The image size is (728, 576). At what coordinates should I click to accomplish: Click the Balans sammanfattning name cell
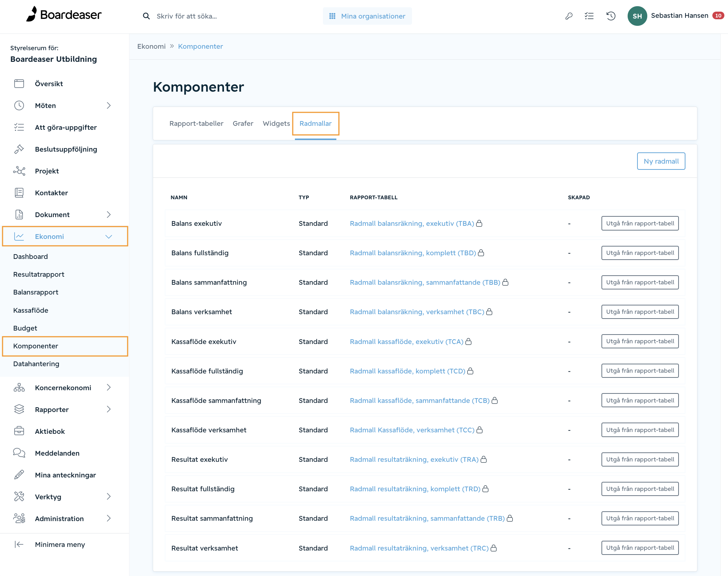point(209,282)
